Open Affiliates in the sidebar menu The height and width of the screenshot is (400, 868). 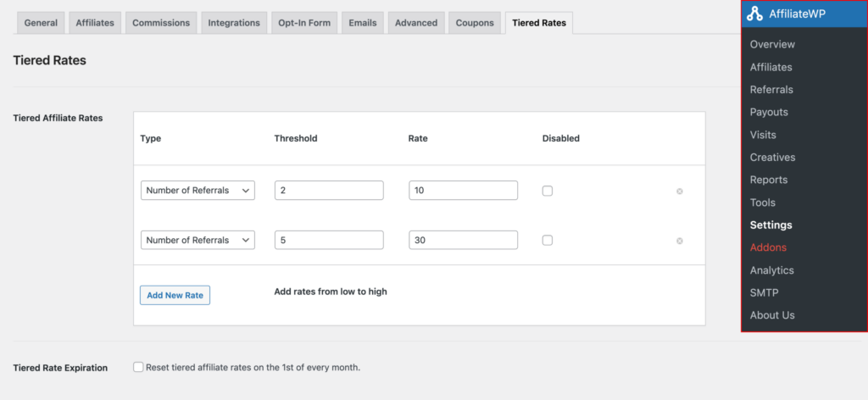click(771, 67)
